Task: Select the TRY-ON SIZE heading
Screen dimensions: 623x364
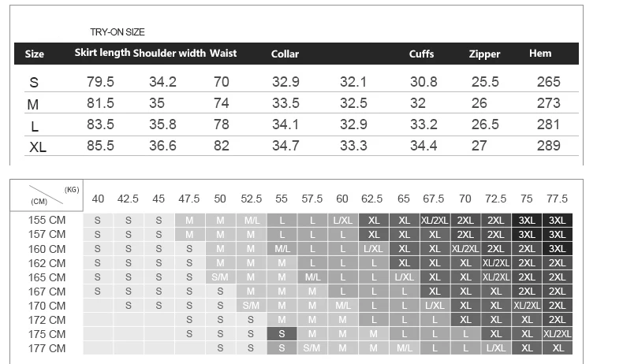Action: click(118, 32)
